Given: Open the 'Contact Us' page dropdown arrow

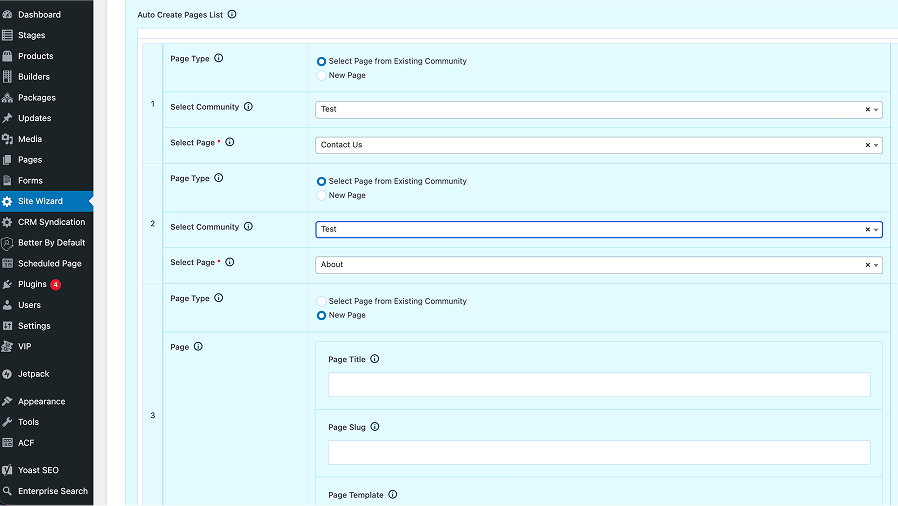Looking at the screenshot, I should click(x=876, y=145).
